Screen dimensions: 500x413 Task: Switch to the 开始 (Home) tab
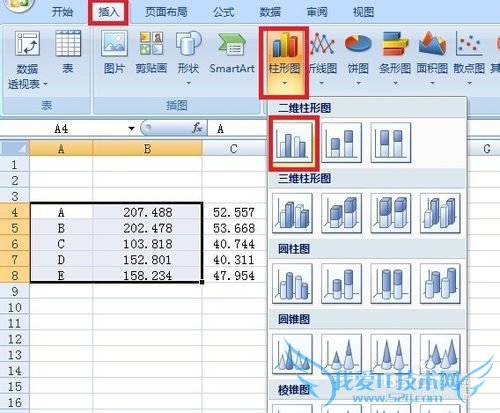pos(62,12)
